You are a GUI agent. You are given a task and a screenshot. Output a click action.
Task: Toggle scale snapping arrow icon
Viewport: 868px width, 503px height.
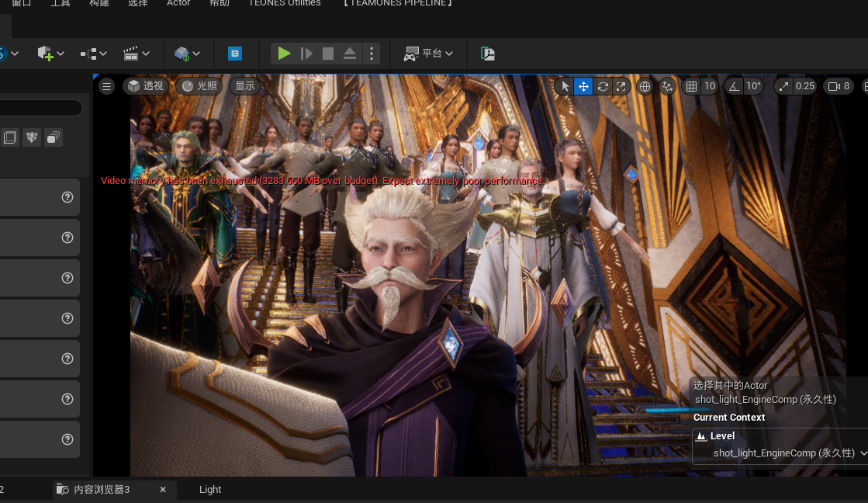783,86
